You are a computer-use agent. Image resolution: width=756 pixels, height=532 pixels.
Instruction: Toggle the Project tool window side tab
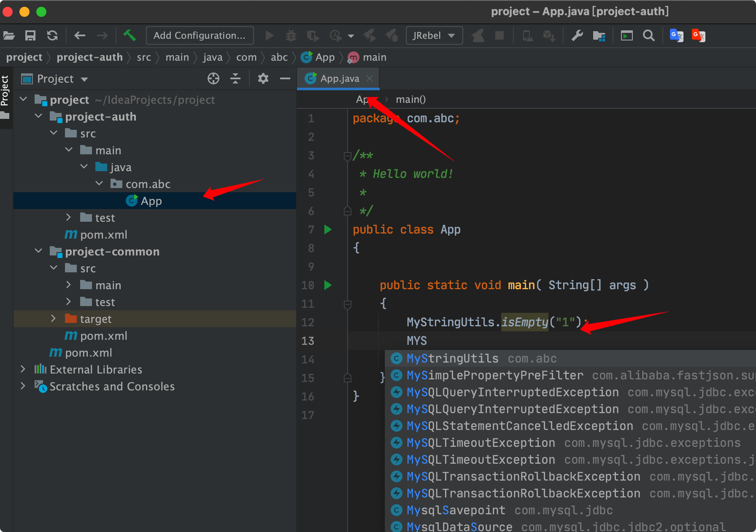coord(5,91)
